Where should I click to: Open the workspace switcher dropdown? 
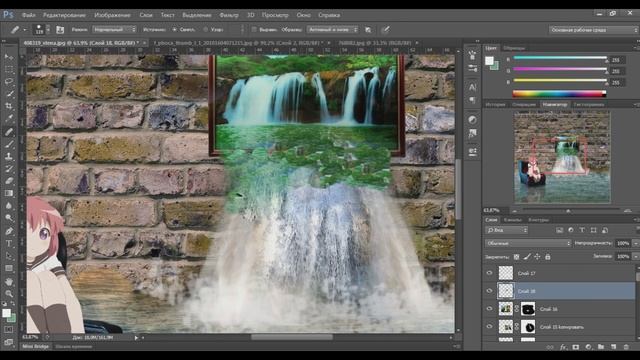click(593, 30)
